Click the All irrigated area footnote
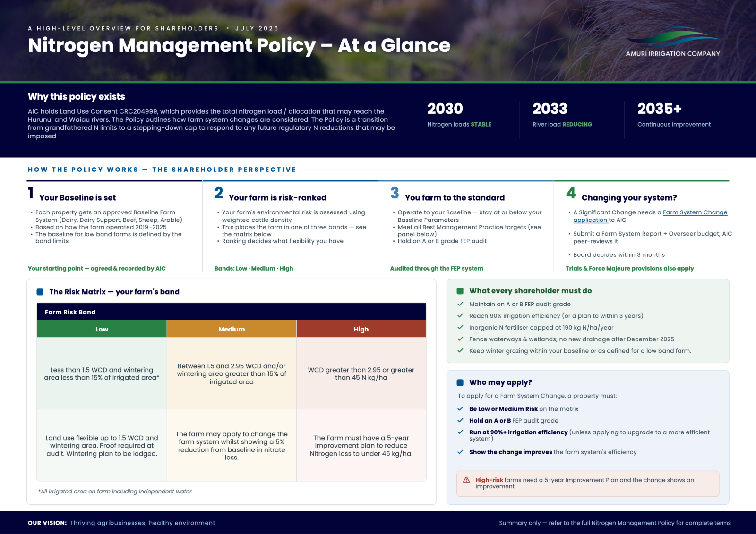756x534 pixels. 115,492
